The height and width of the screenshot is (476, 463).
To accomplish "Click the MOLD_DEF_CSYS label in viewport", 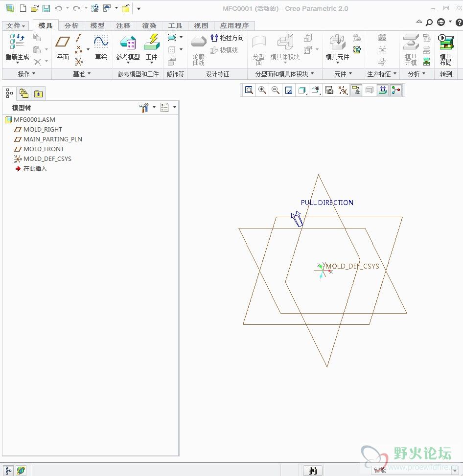I will (x=352, y=266).
